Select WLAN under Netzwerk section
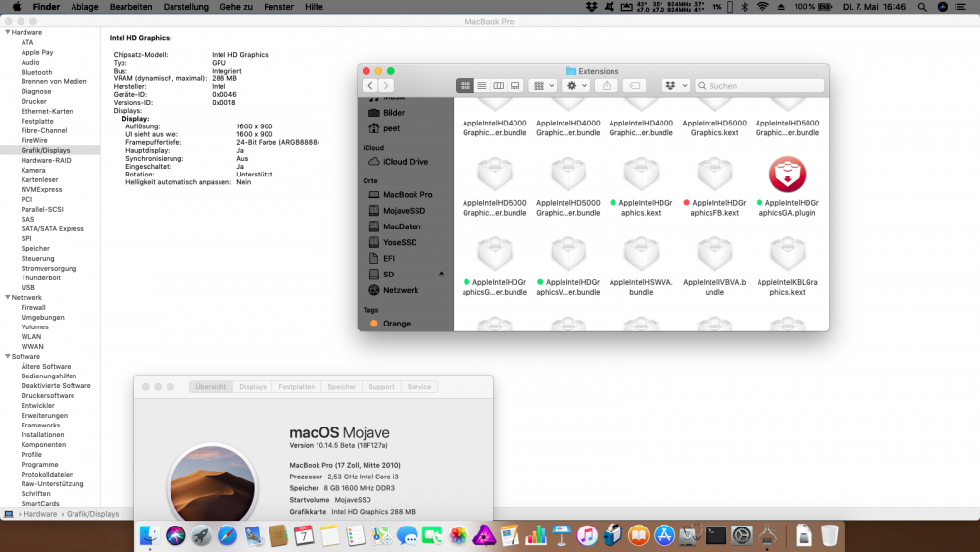 [31, 336]
